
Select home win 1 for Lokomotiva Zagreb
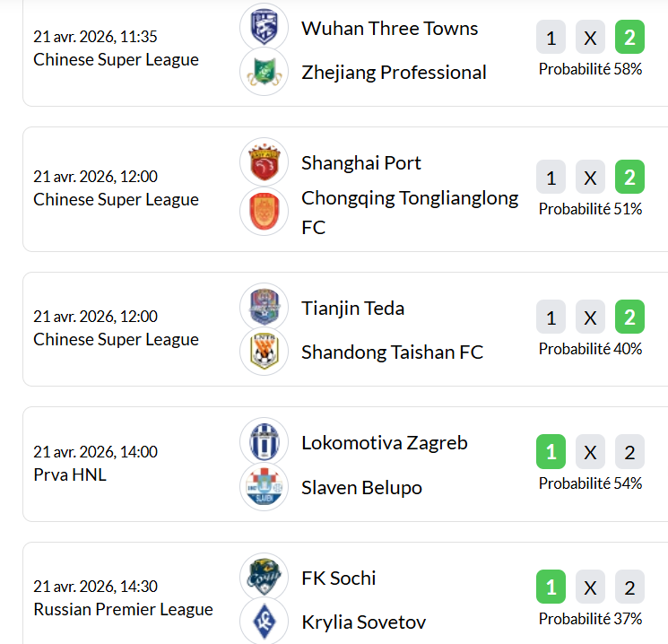(x=551, y=452)
